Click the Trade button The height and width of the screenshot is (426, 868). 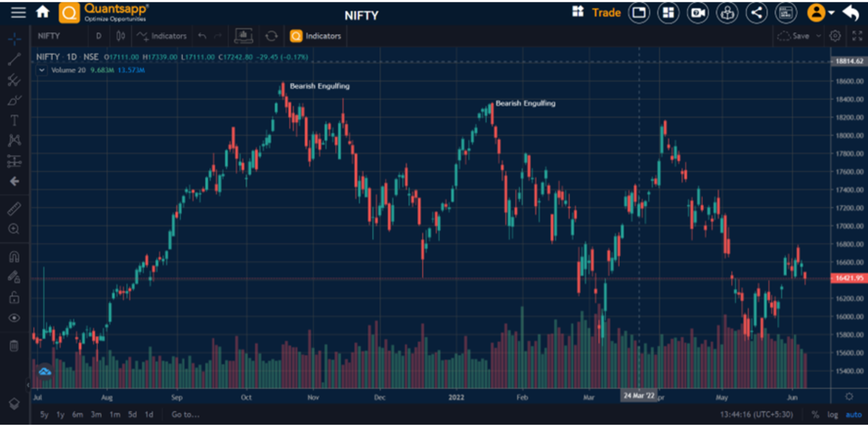pyautogui.click(x=606, y=13)
